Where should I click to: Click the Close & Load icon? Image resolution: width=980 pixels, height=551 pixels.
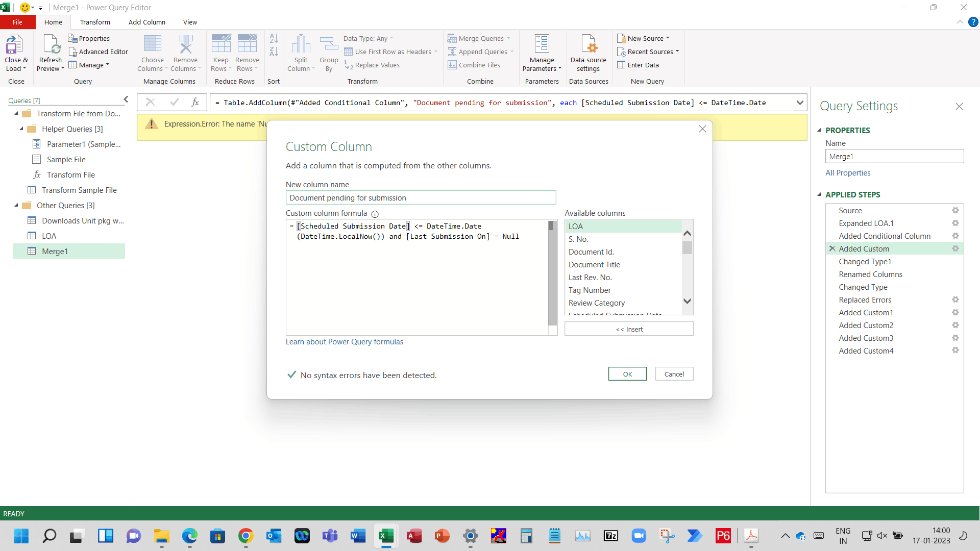tap(14, 45)
